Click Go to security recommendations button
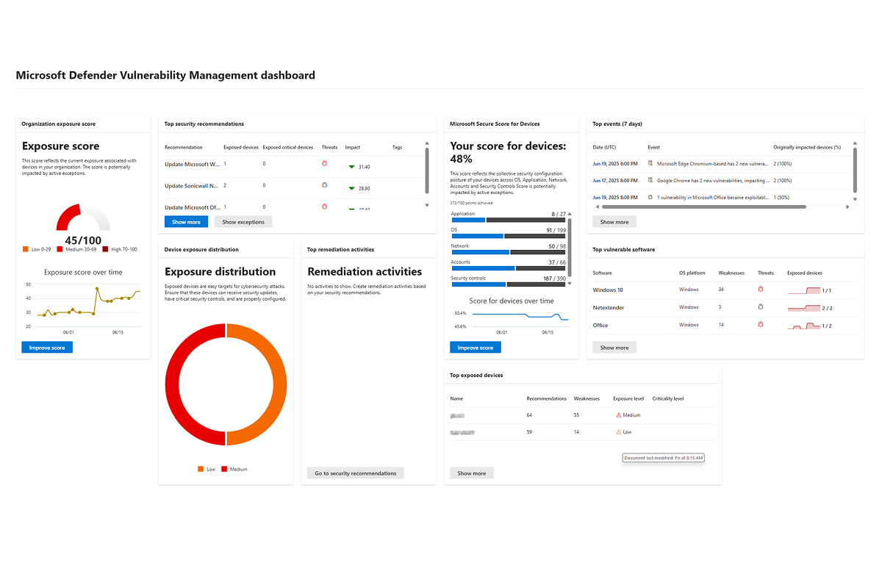 pos(356,473)
